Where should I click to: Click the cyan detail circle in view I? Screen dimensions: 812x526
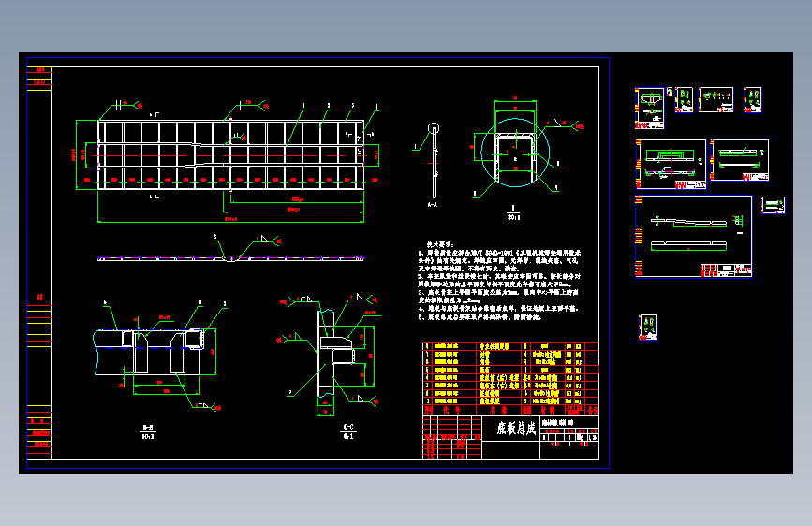[515, 153]
